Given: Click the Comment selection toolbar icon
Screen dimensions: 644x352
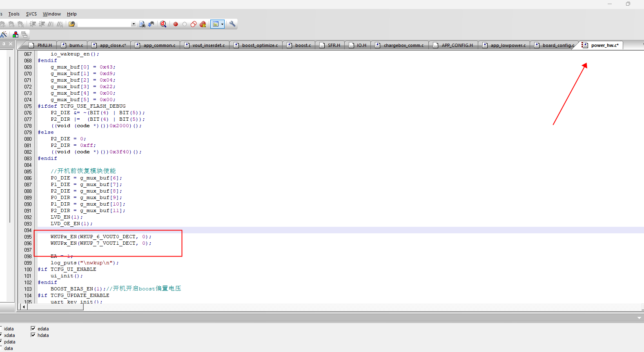Looking at the screenshot, I should [x=51, y=24].
